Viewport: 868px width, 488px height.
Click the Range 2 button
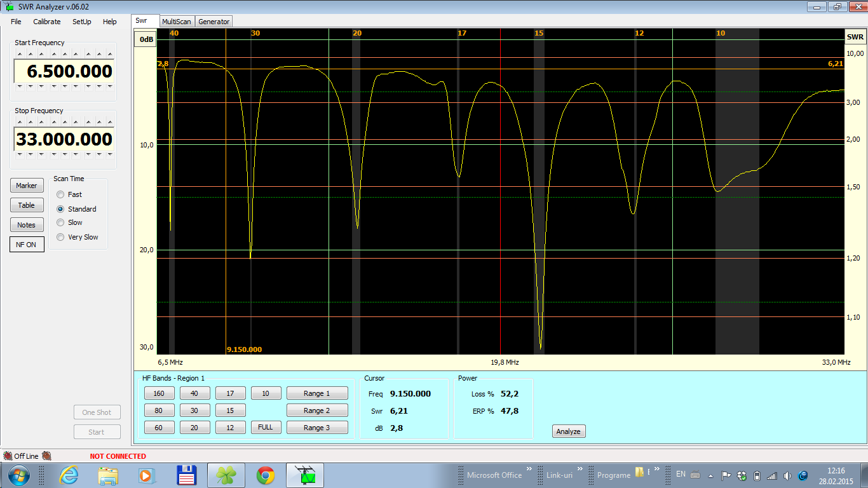[317, 410]
